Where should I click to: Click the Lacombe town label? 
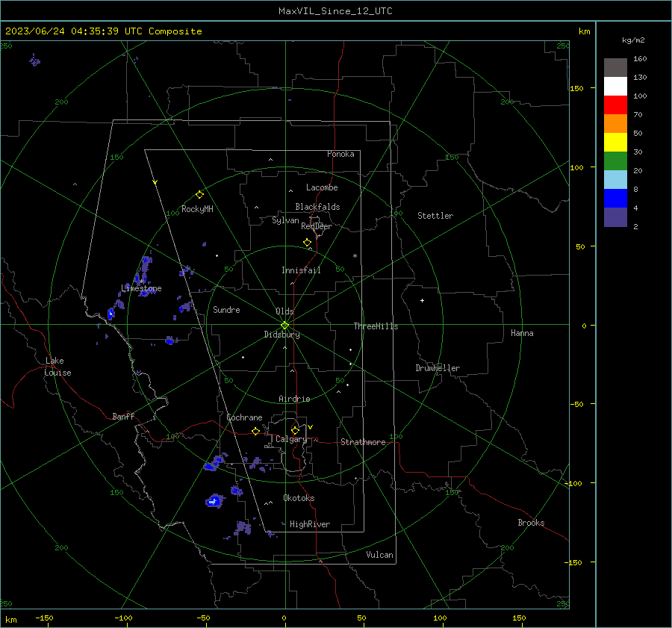point(322,187)
